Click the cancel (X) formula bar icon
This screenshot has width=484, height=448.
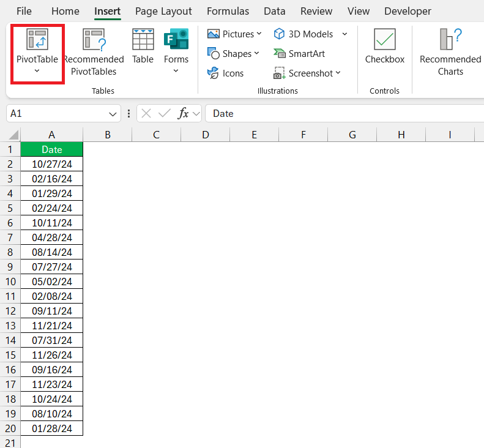click(x=146, y=114)
